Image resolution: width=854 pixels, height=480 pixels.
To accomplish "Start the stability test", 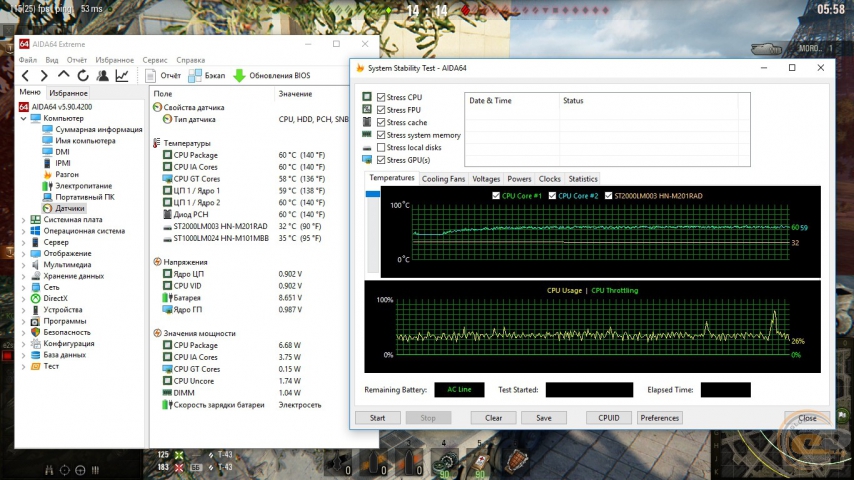I will coord(377,418).
